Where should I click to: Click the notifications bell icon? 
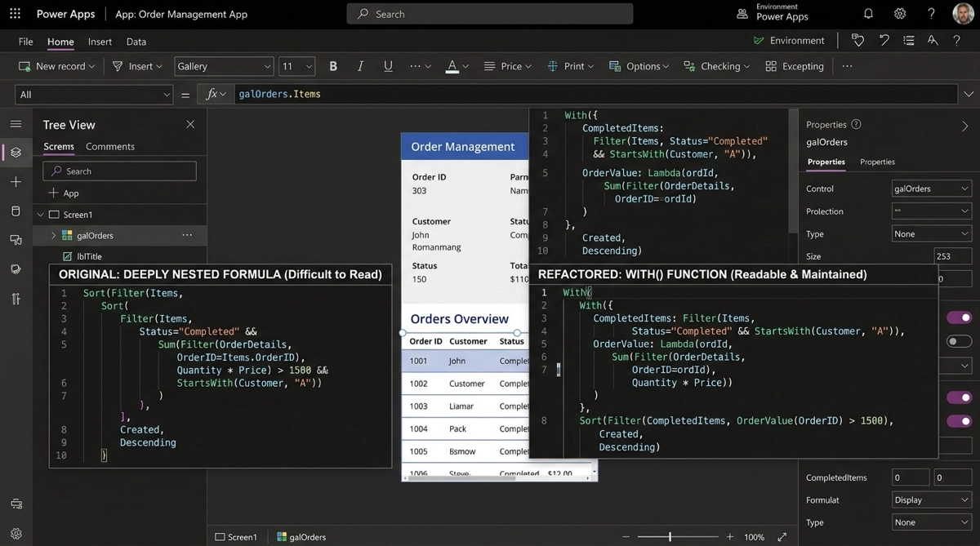tap(868, 14)
